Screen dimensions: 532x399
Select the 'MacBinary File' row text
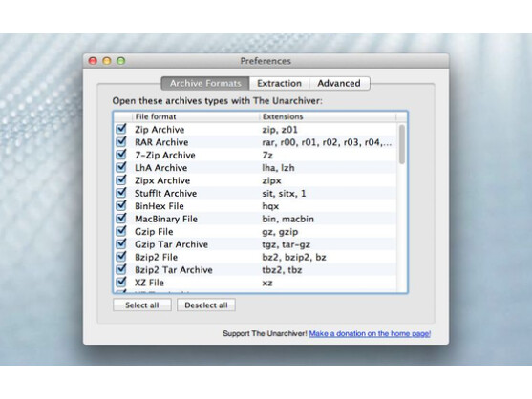166,219
